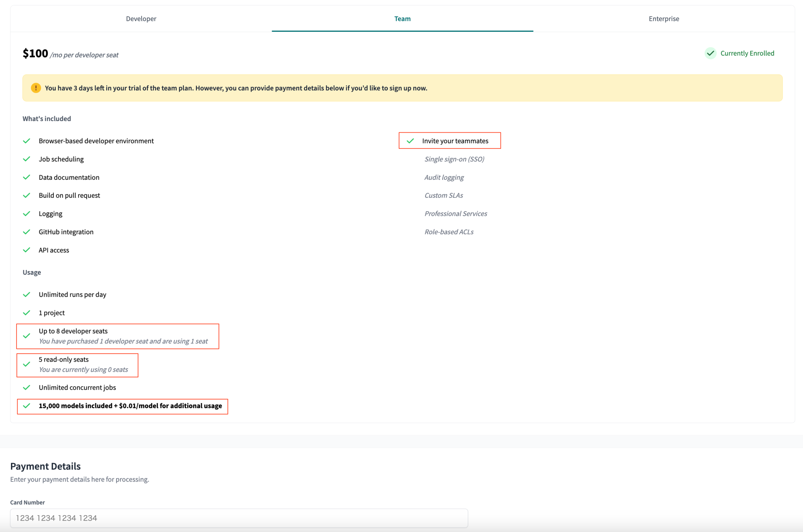Click the Role-based ACLs feature label
803x532 pixels.
(449, 232)
